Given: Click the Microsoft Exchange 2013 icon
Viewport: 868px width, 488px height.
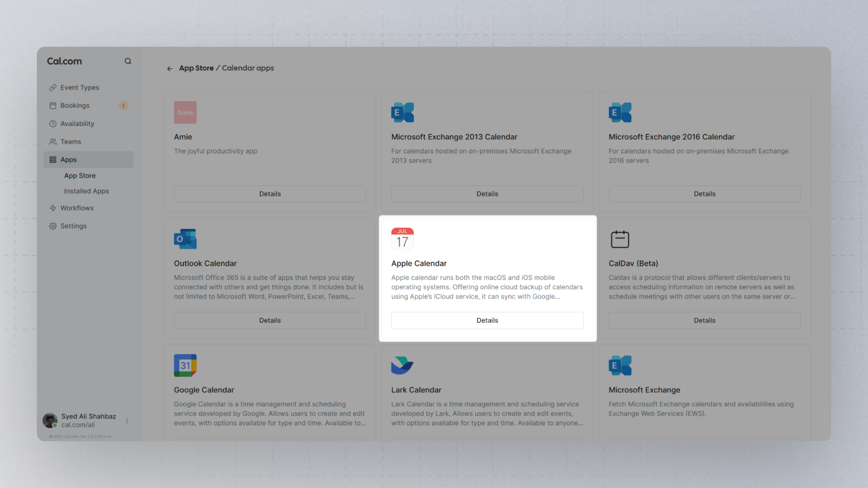Looking at the screenshot, I should point(403,112).
